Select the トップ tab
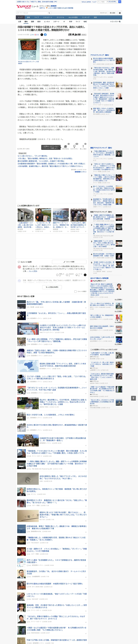The width and height of the screenshot is (138, 644). (20, 17)
